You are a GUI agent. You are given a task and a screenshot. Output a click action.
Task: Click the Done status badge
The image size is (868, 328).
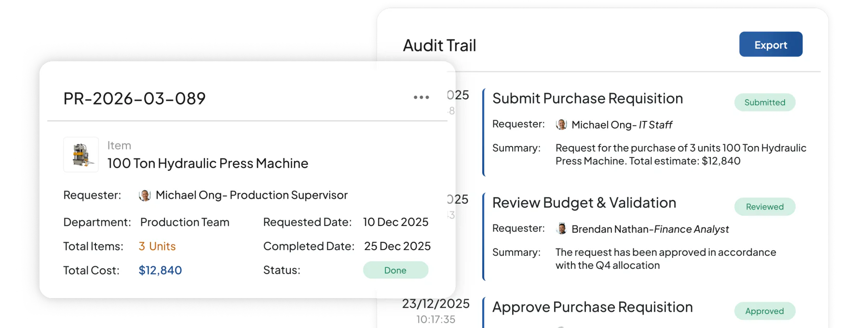point(395,270)
